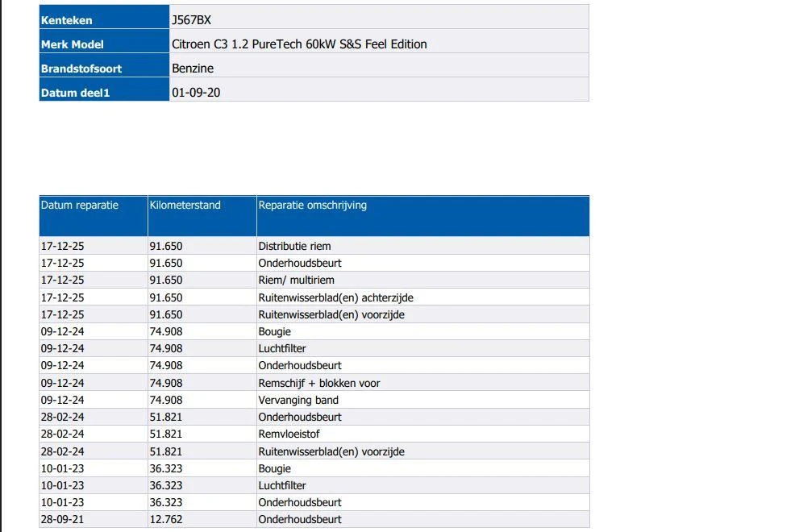Click the Kenteken label cell

point(104,17)
